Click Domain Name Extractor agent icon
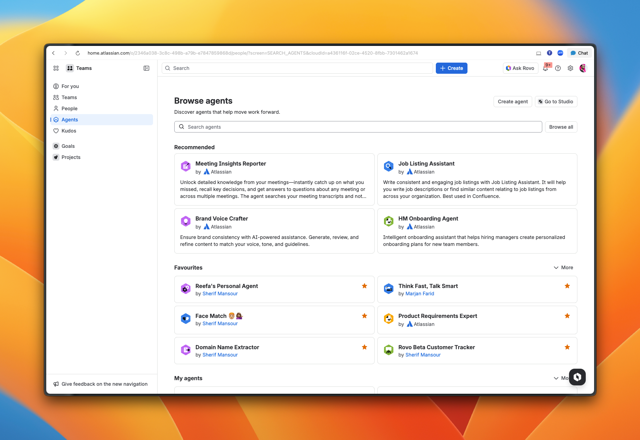This screenshot has height=440, width=640. click(185, 350)
